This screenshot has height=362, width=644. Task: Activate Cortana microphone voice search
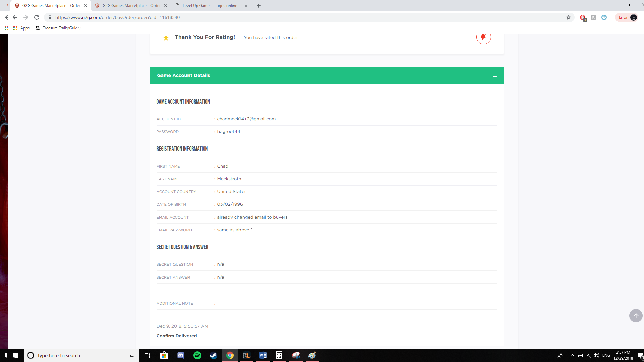coord(132,355)
